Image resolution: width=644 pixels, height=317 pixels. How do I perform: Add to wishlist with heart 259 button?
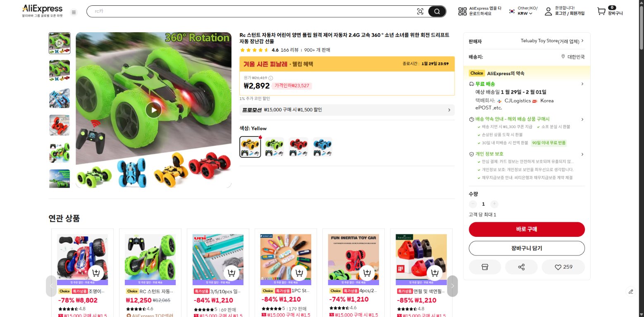pyautogui.click(x=563, y=267)
